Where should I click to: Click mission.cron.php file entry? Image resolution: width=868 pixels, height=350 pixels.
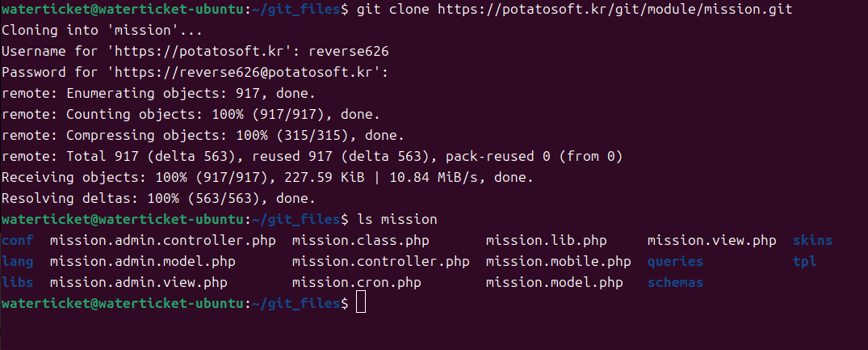pyautogui.click(x=357, y=282)
